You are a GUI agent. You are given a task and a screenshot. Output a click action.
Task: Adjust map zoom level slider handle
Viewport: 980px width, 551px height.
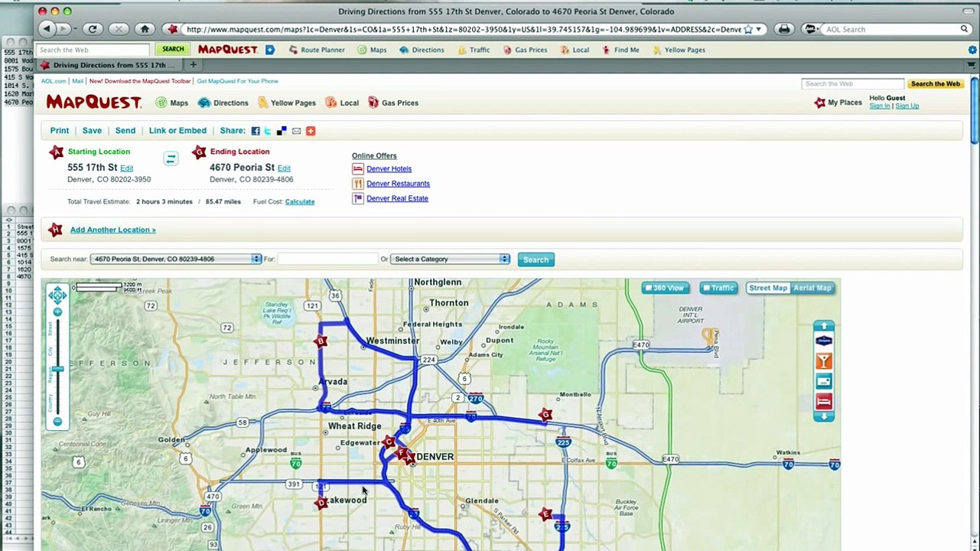point(57,370)
